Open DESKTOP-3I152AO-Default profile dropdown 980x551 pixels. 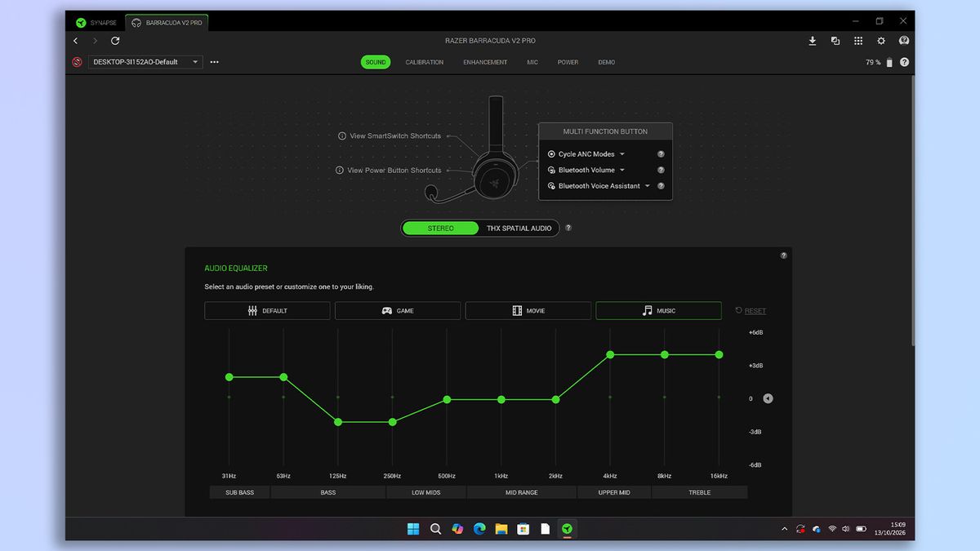[x=146, y=62]
